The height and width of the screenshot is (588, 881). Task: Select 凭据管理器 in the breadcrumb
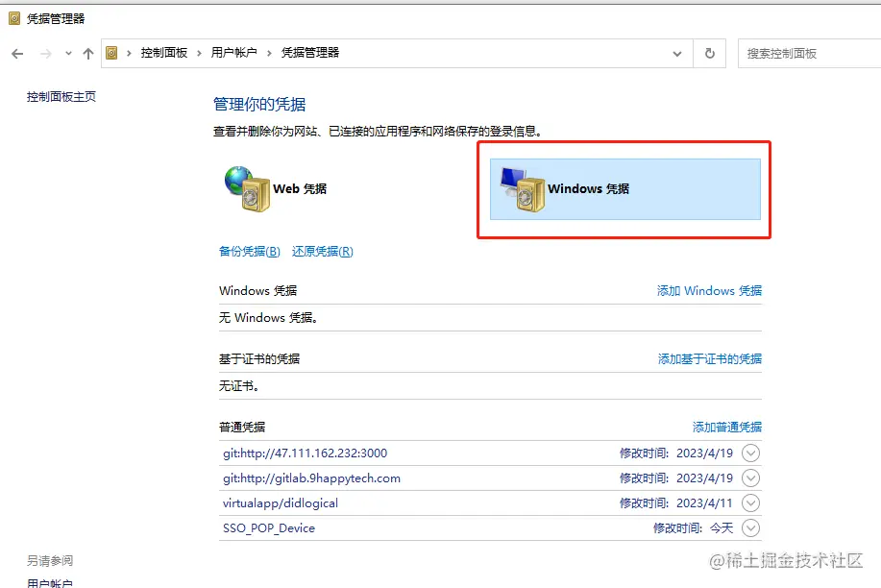(x=310, y=53)
